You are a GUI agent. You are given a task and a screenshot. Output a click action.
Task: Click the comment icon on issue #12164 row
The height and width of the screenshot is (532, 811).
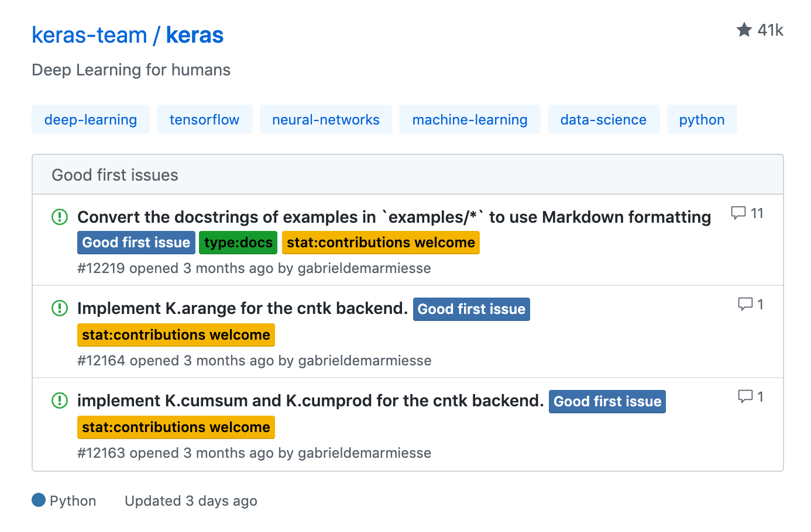pyautogui.click(x=745, y=304)
